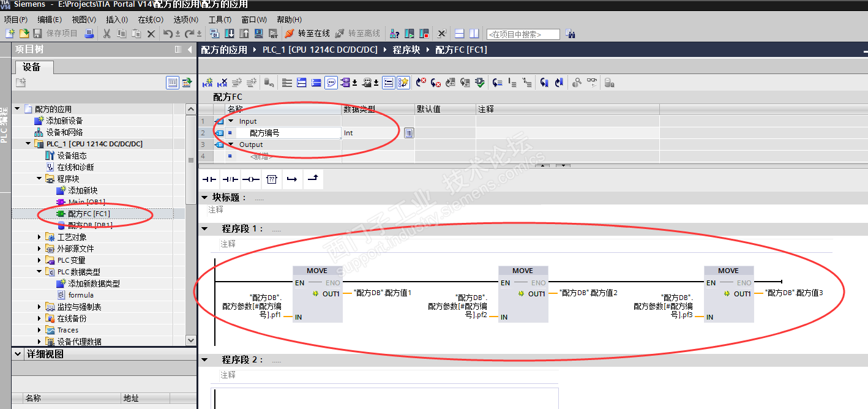Select 配方 FC [FC1] block
Viewport: 868px width, 409px height.
(89, 214)
